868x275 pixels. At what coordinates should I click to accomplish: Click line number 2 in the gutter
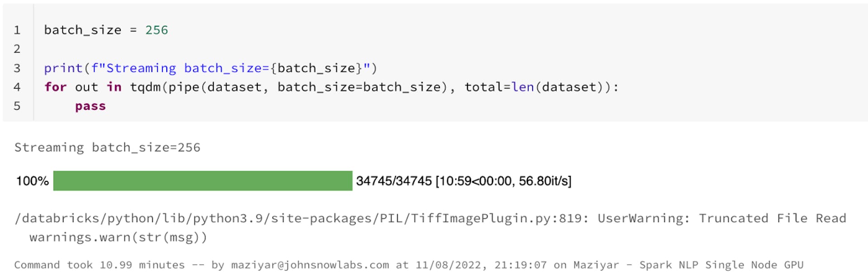coord(17,49)
